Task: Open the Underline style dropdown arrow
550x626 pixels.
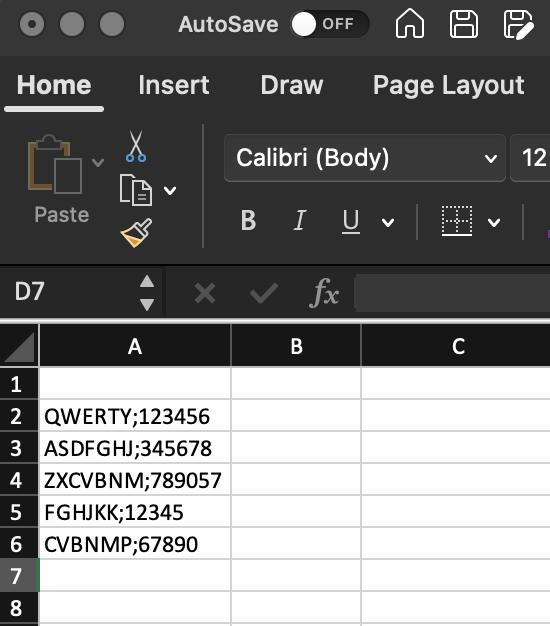Action: coord(388,222)
